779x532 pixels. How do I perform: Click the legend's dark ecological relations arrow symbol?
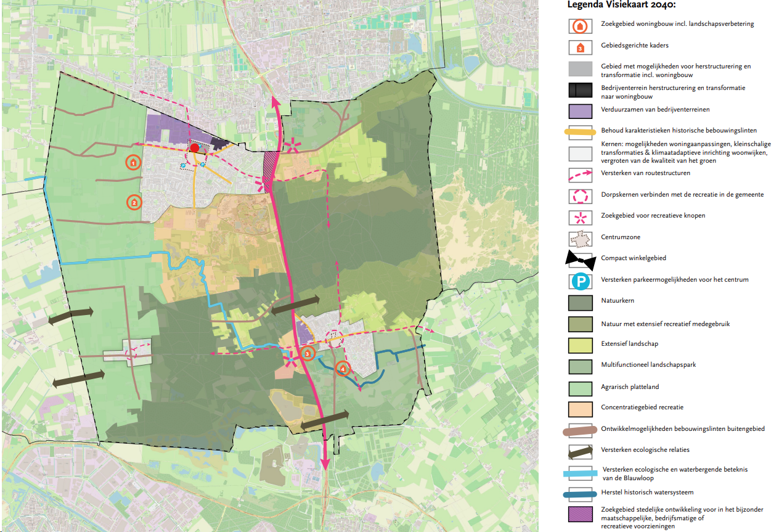tap(581, 451)
